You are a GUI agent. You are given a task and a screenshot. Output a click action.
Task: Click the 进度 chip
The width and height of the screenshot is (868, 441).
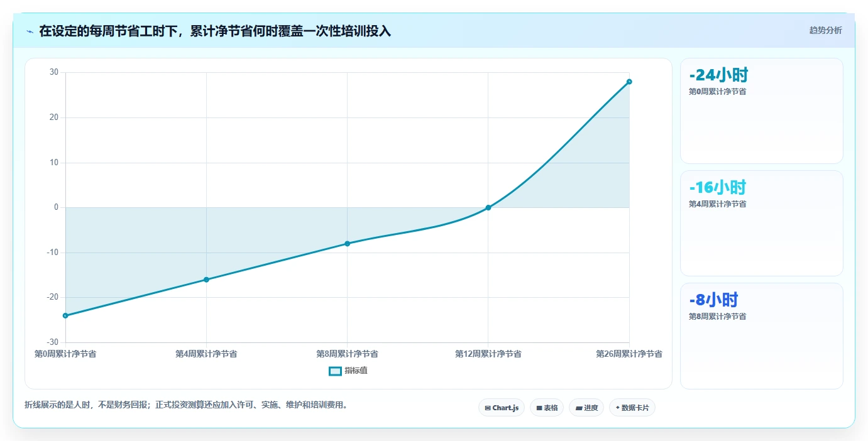[x=586, y=408]
